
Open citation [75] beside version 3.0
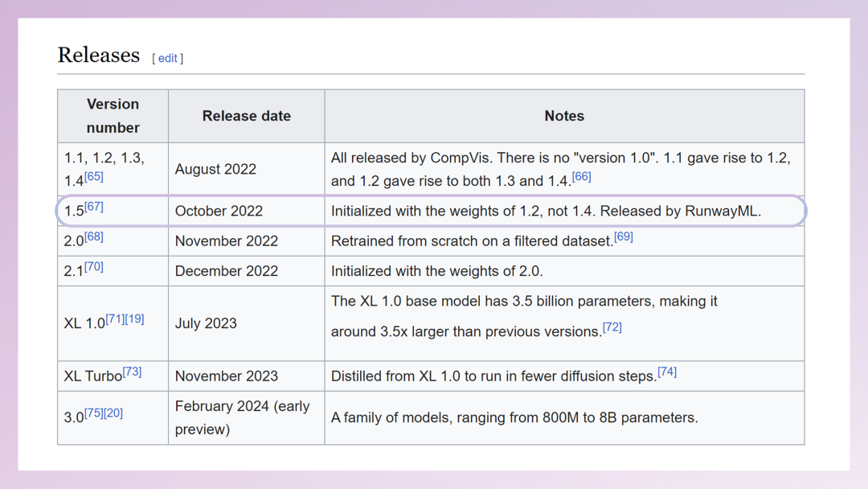(x=93, y=413)
